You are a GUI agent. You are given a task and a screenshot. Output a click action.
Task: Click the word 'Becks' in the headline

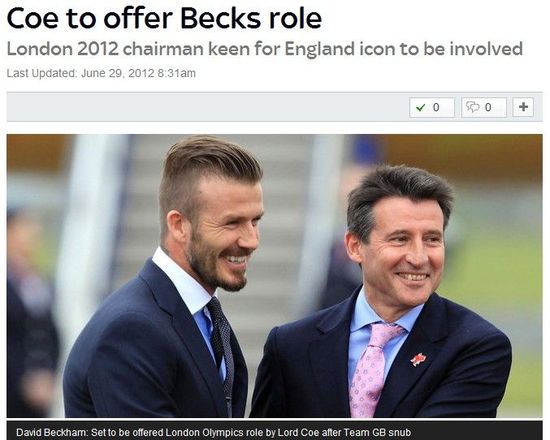(221, 18)
